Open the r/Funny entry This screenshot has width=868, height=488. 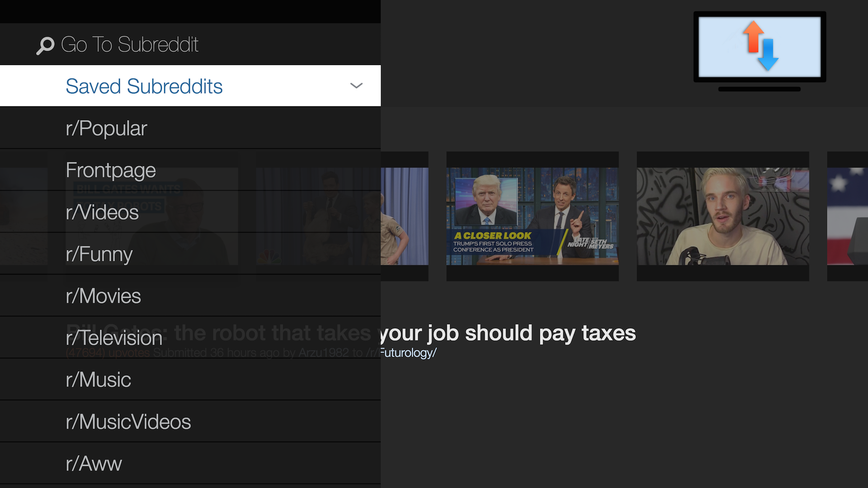tap(99, 254)
